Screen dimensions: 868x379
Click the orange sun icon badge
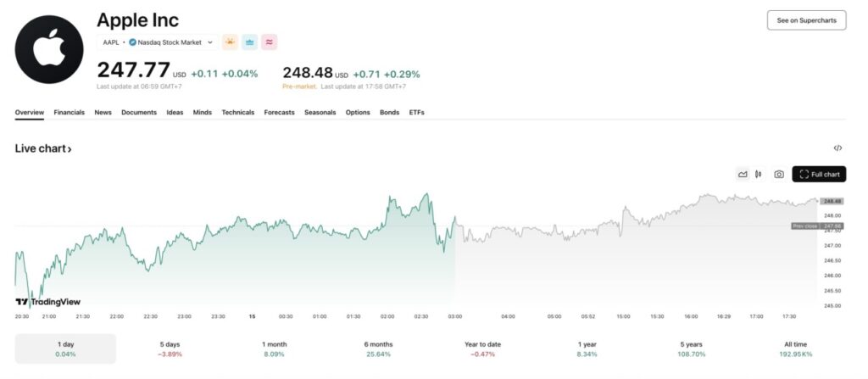pos(230,42)
